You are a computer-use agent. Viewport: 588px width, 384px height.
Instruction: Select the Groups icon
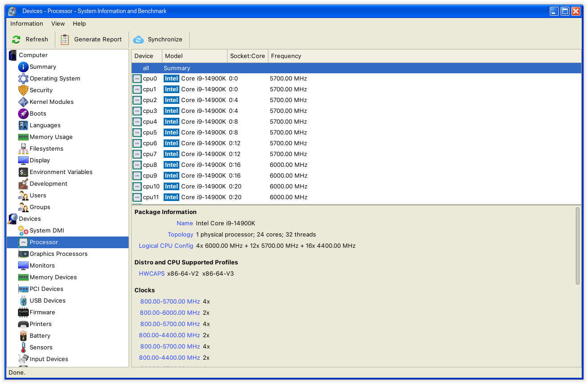point(23,207)
